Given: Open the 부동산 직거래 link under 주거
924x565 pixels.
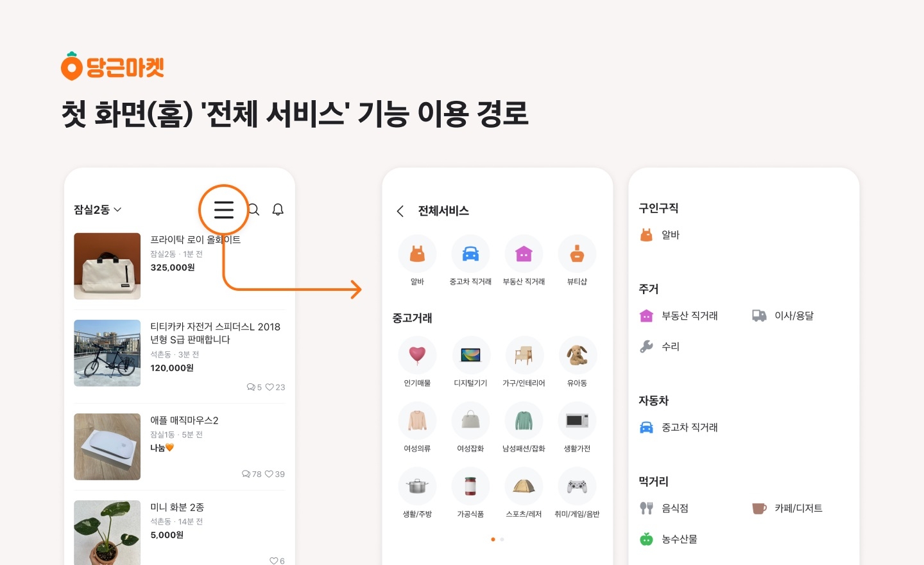Looking at the screenshot, I should (689, 315).
